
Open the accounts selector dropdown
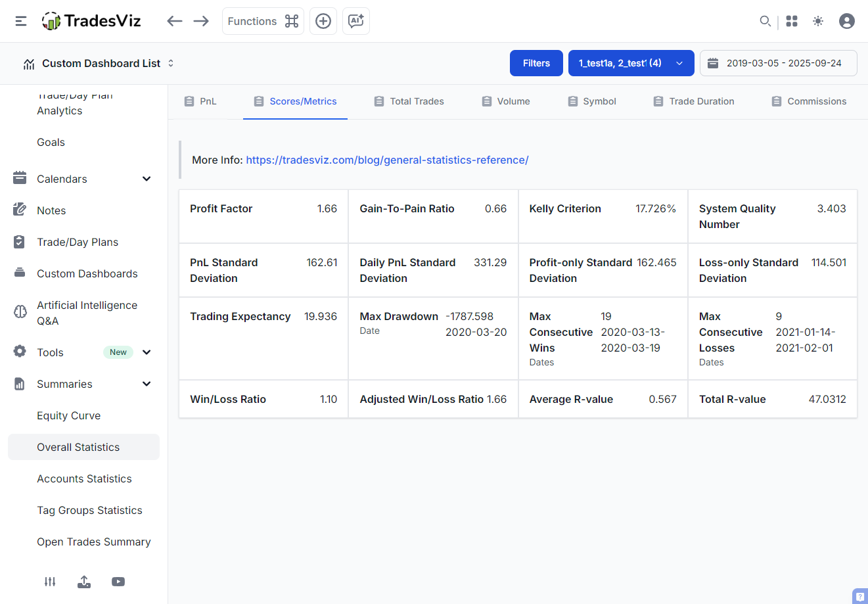pos(631,63)
